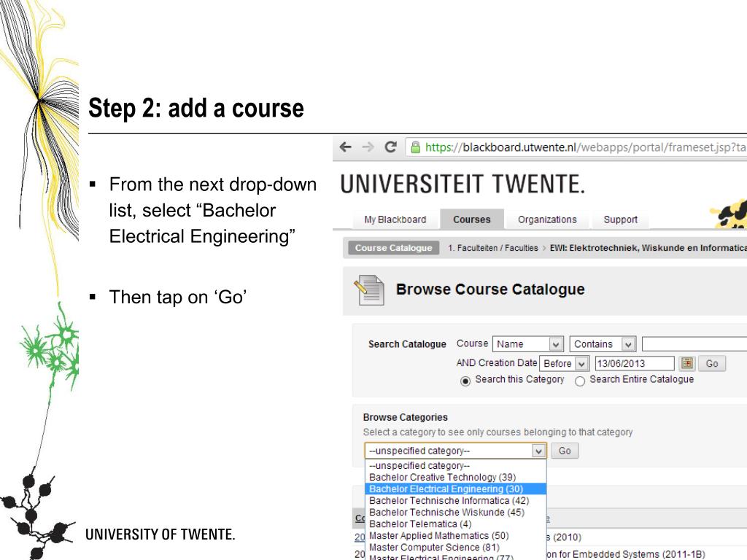The height and width of the screenshot is (560, 747).
Task: Choose Bachelor Technische Wiskunde (45) option
Action: pyautogui.click(x=455, y=513)
